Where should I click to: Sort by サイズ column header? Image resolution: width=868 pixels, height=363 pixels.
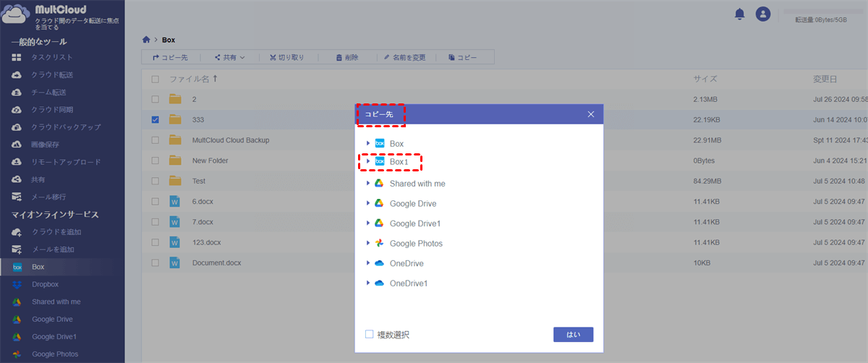click(x=705, y=79)
